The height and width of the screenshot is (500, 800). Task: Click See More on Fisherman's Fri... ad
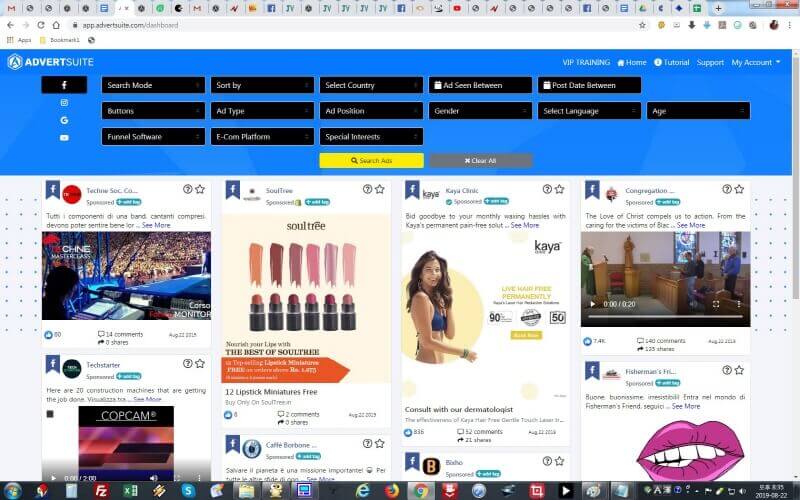tap(686, 406)
